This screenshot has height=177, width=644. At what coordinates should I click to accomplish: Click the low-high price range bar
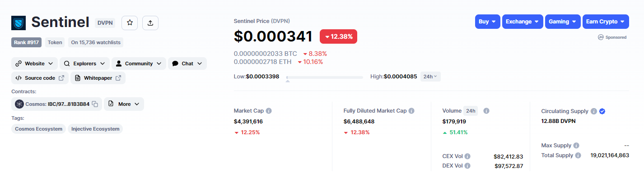point(324,77)
